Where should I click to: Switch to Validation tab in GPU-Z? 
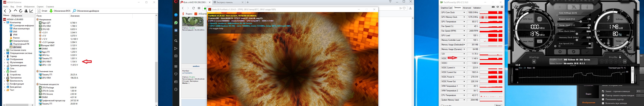[x=477, y=8]
